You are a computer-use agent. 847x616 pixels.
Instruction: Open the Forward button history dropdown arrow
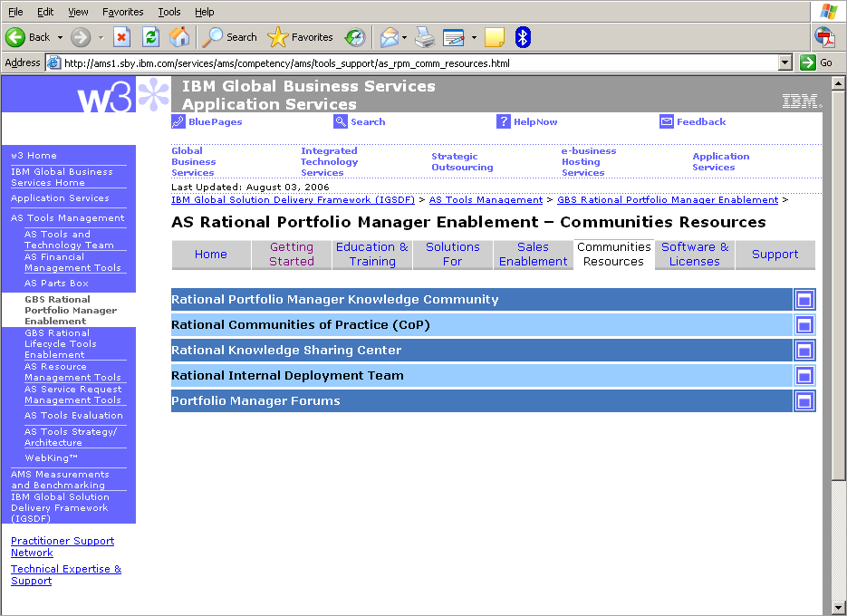click(101, 37)
